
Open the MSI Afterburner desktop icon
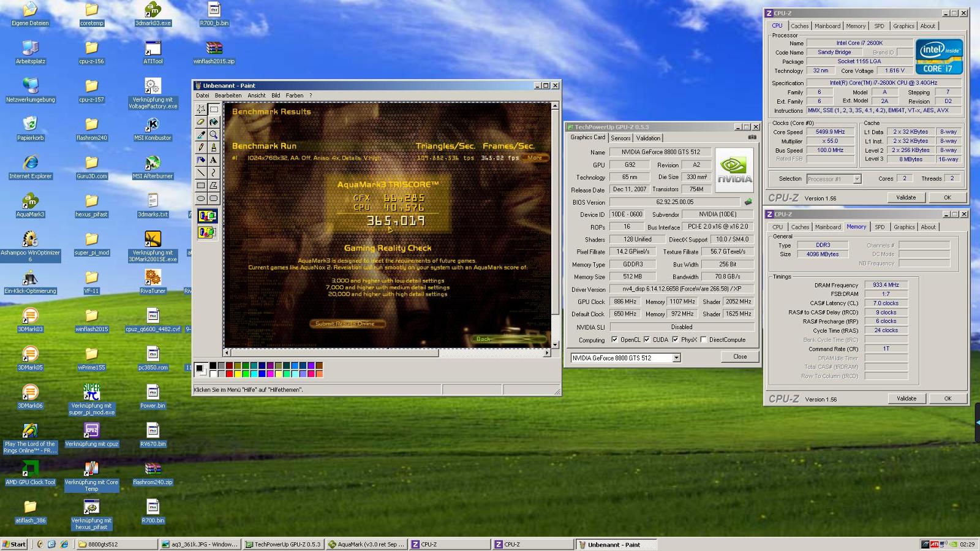click(153, 167)
